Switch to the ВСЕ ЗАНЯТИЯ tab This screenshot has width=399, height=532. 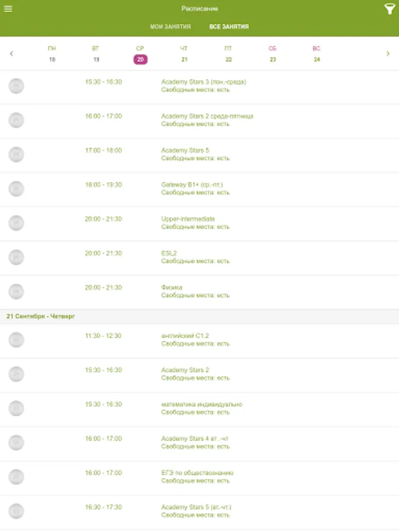tap(229, 27)
